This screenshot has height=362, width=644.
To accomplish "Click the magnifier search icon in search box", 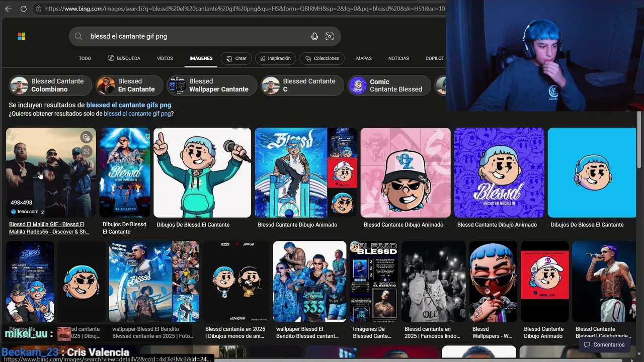I will coord(78,36).
